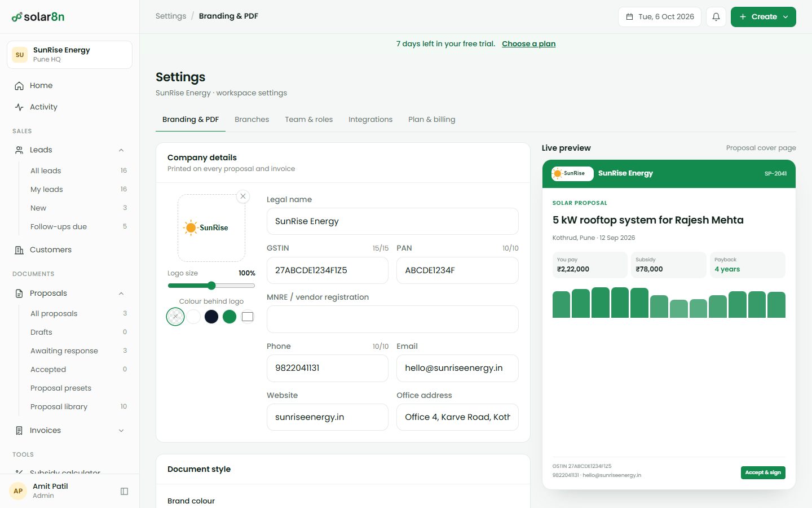Adjust the Logo size slider handle
812x508 pixels.
pyautogui.click(x=211, y=286)
